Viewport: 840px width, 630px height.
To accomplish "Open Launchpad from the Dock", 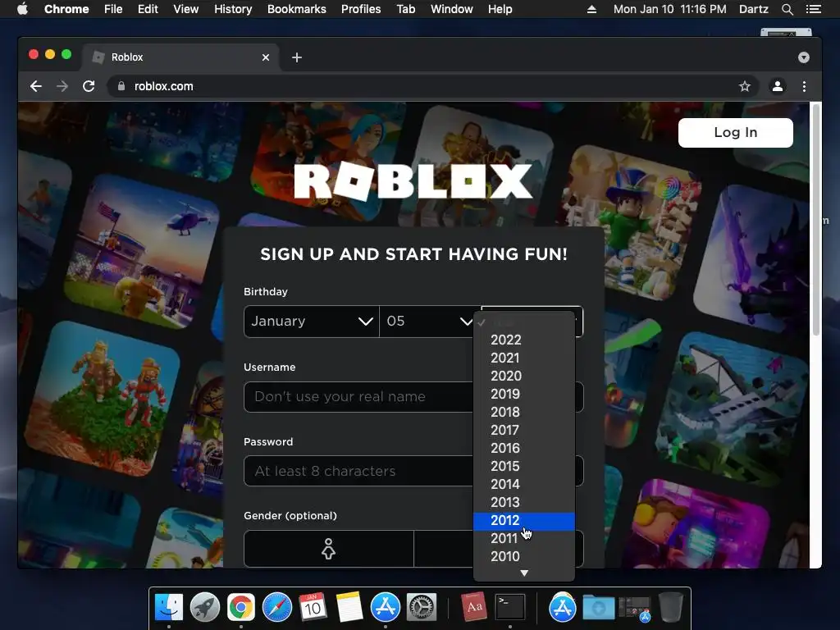I will 204,607.
